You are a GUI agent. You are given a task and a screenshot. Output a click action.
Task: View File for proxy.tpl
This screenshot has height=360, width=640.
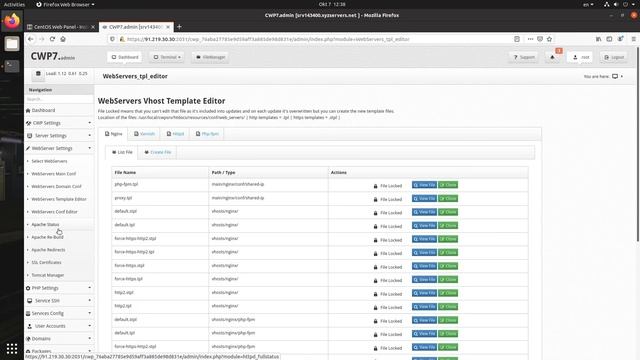(424, 198)
